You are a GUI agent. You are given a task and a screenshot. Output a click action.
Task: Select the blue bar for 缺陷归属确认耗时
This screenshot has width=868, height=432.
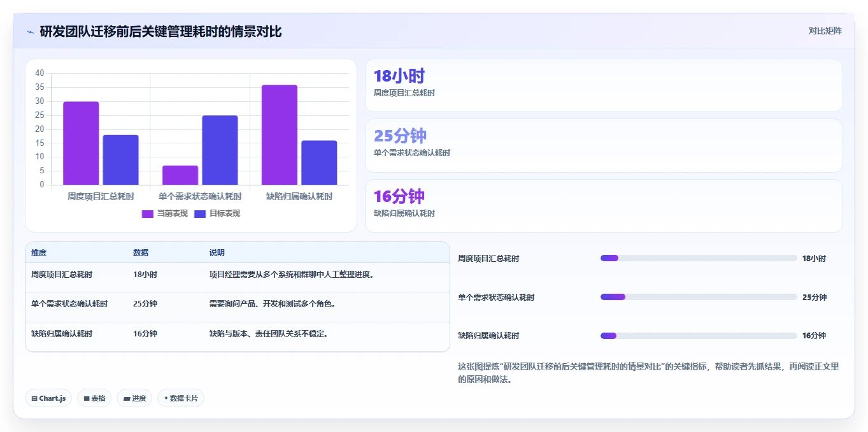click(319, 162)
